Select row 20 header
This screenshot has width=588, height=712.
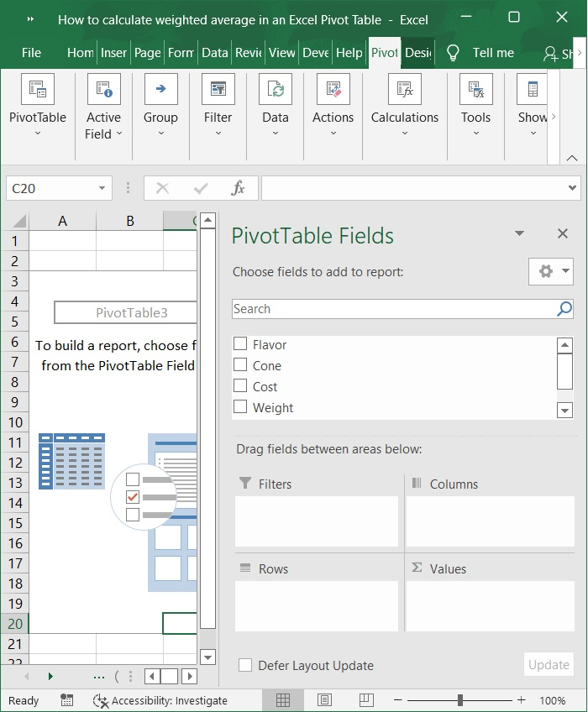click(15, 624)
